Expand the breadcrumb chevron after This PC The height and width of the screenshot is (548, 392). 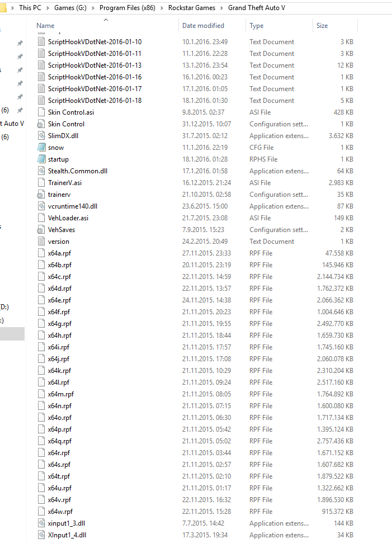(x=48, y=8)
